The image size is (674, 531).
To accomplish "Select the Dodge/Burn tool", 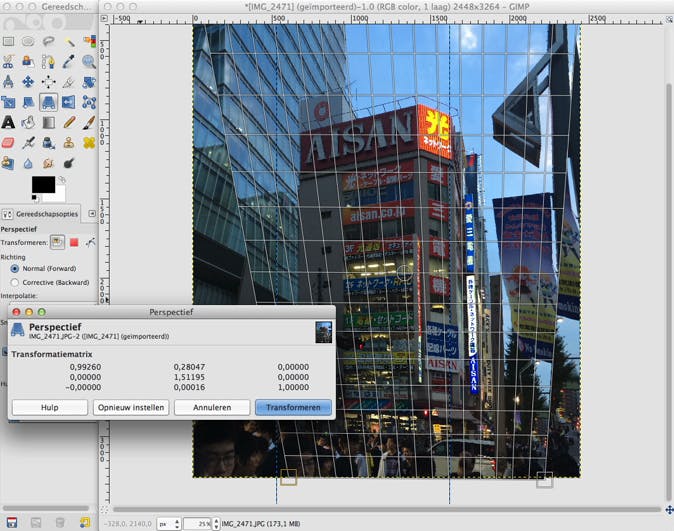I will (x=69, y=163).
